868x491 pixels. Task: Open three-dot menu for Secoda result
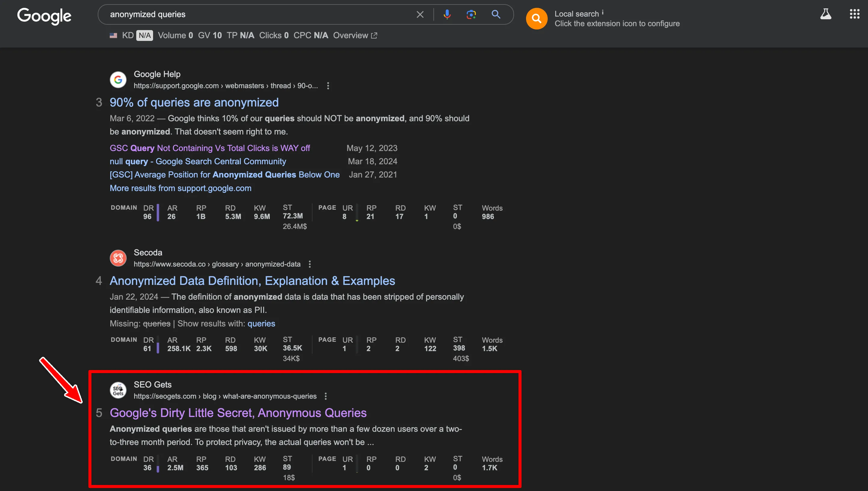[310, 264]
